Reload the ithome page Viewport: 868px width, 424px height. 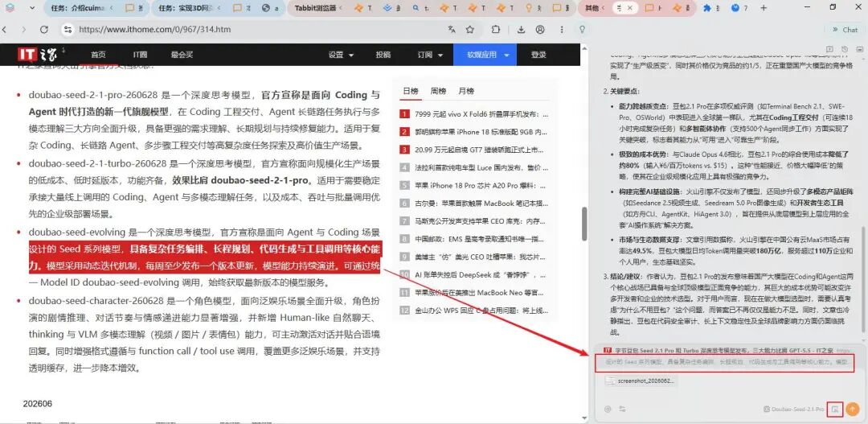click(x=43, y=30)
